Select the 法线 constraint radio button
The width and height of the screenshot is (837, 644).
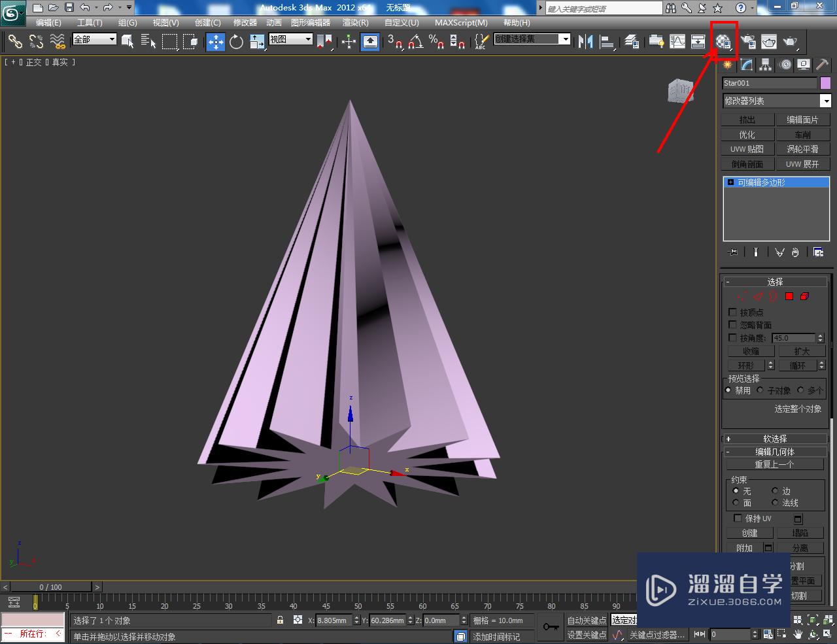point(775,503)
